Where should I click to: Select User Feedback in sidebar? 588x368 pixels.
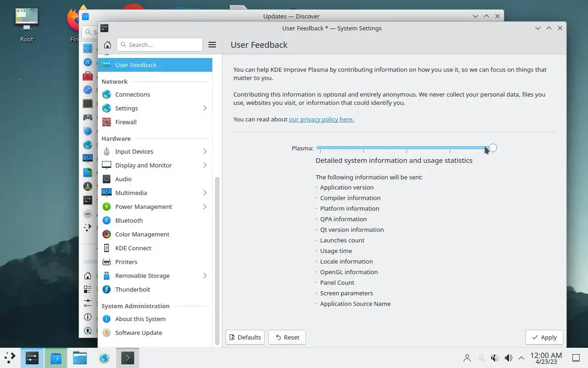pos(155,65)
